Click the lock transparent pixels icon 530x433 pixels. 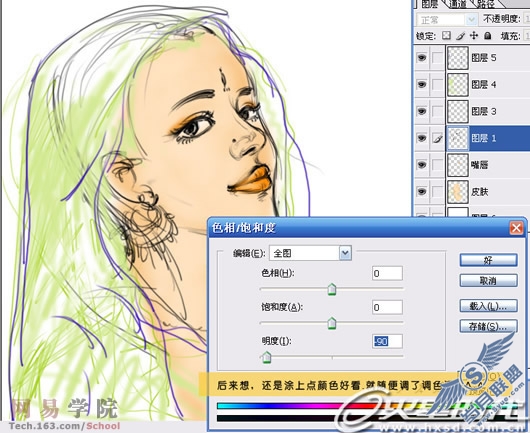446,35
